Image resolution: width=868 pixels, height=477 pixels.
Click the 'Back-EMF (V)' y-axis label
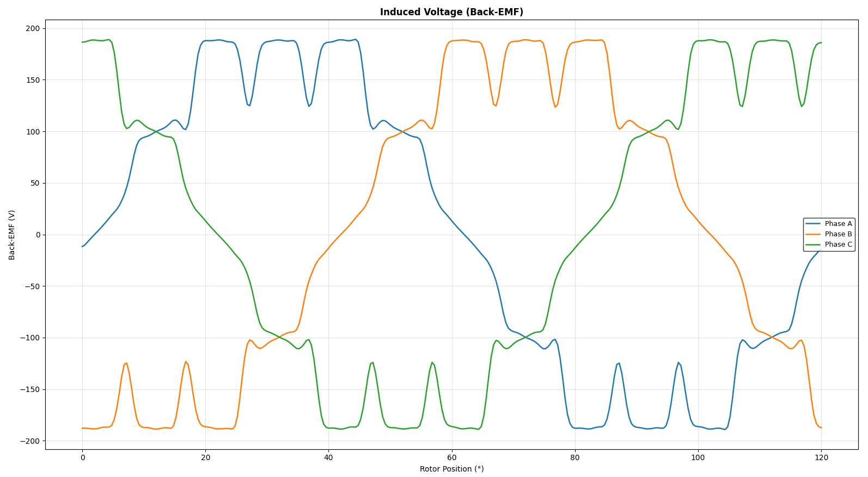point(12,235)
